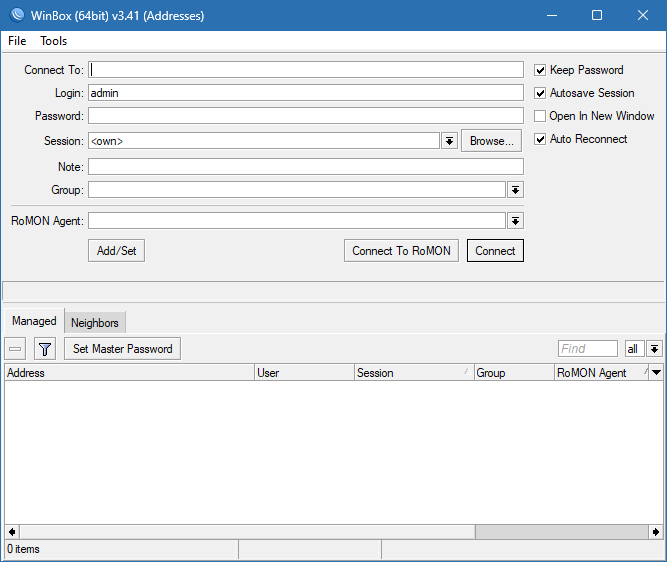Screen dimensions: 667x562
Task: Maximize the WinBox window
Action: (x=597, y=15)
